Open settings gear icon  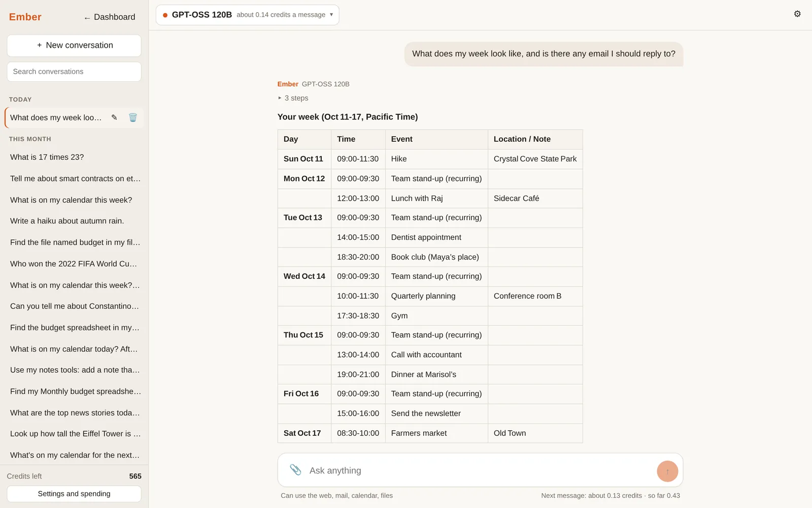[x=797, y=14]
